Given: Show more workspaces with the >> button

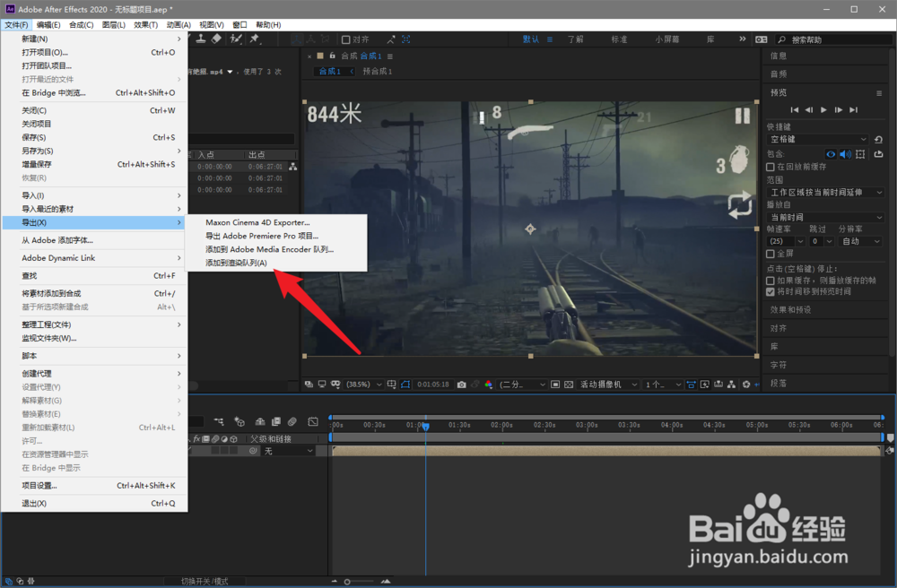Looking at the screenshot, I should (x=742, y=39).
